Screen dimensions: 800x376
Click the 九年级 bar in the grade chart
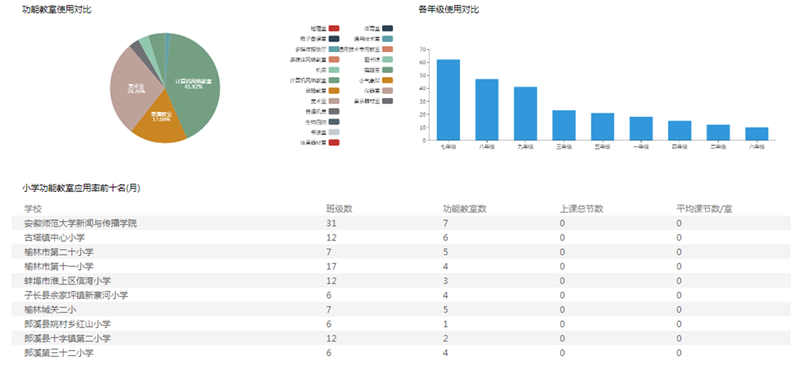[x=525, y=114]
